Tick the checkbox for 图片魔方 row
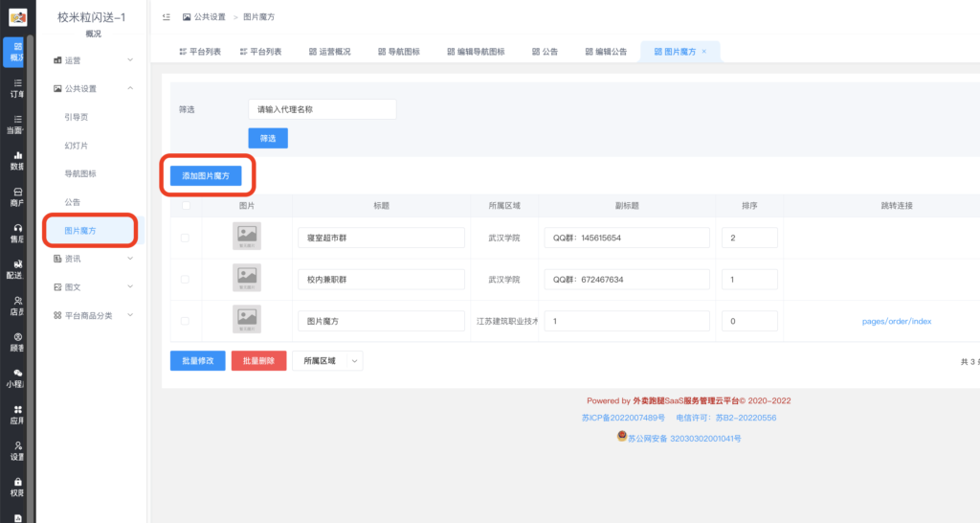Screen dimensions: 980x523 coord(185,321)
